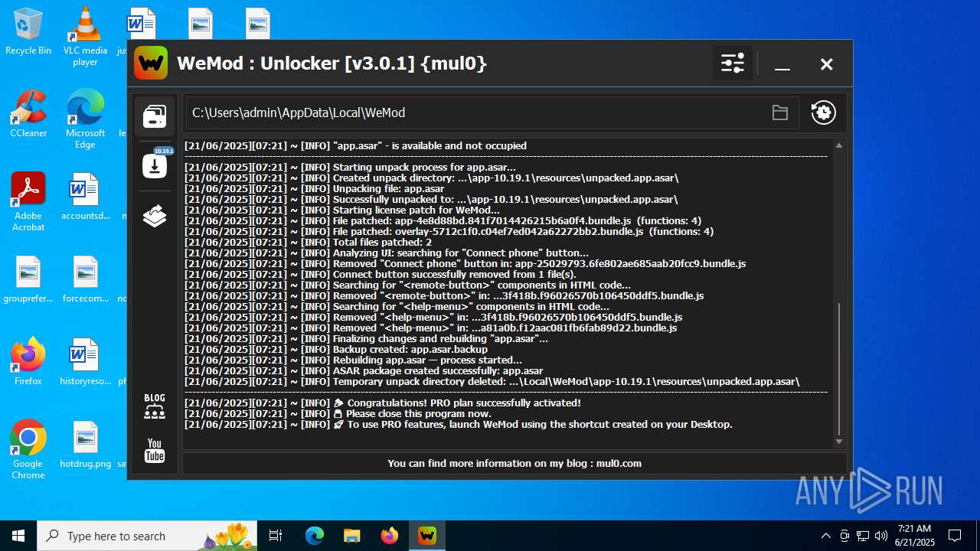Open File Explorer from the taskbar
980x551 pixels.
(351, 536)
